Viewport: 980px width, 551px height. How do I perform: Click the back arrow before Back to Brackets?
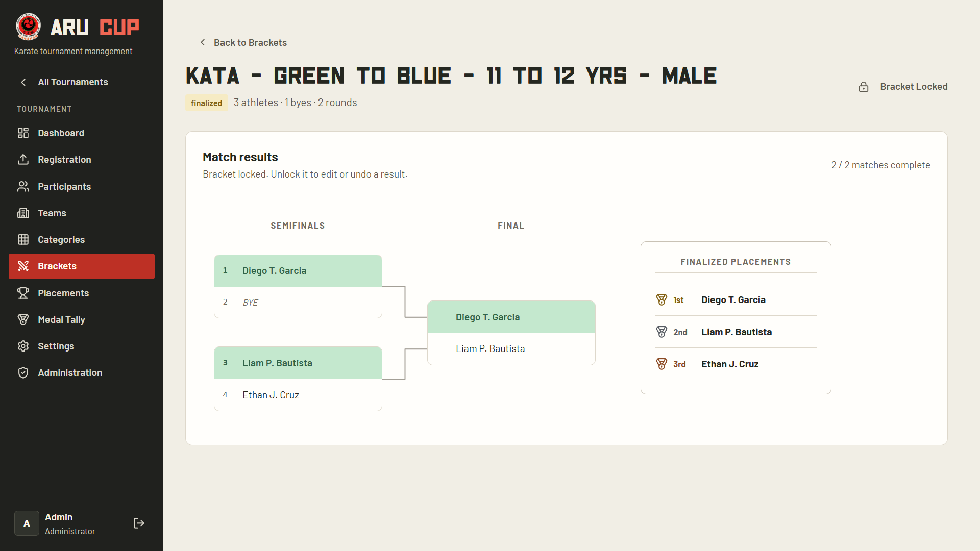203,43
